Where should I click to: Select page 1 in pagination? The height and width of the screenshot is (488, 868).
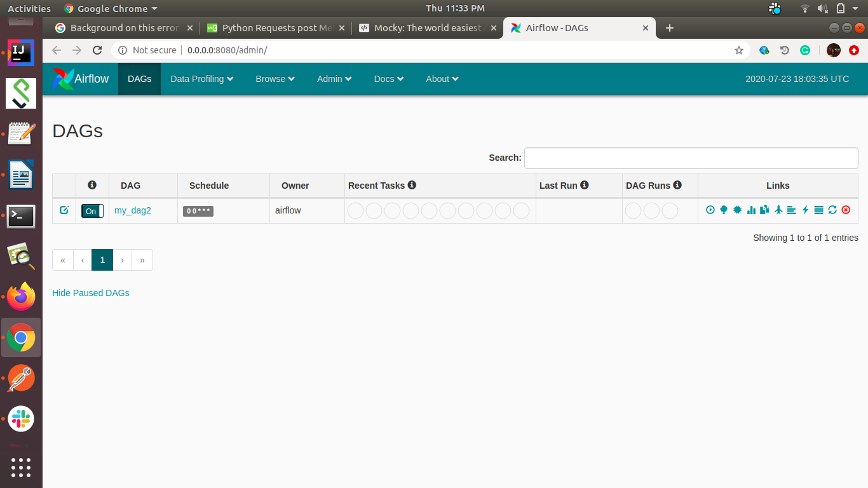click(102, 260)
